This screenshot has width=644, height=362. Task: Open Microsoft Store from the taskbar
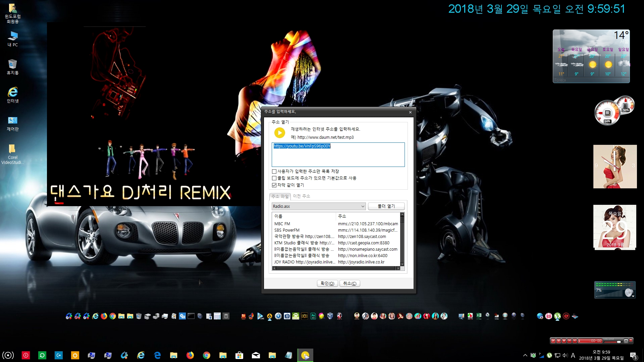239,355
